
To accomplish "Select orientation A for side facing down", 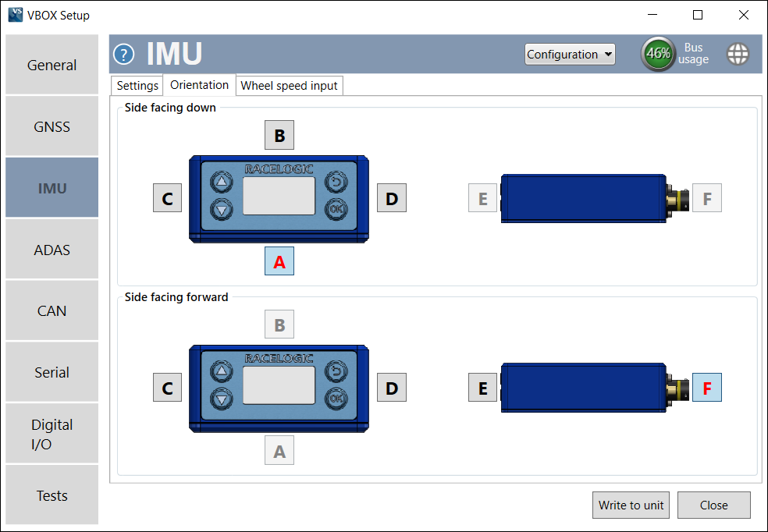I will coord(279,261).
